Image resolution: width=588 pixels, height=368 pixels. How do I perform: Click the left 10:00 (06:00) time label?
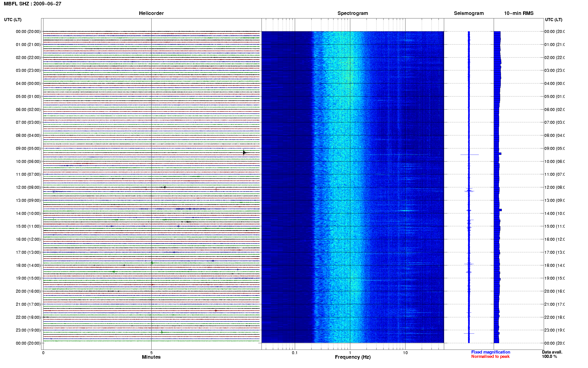coord(28,161)
